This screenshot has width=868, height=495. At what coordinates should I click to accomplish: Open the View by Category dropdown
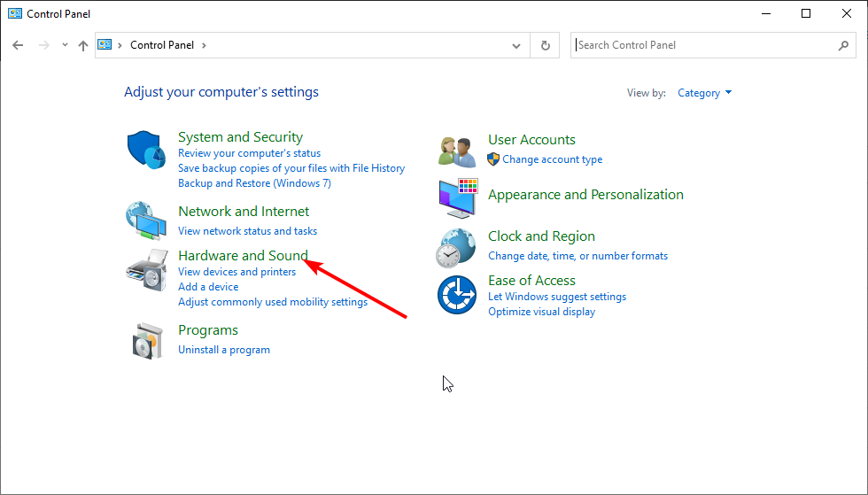(x=705, y=93)
